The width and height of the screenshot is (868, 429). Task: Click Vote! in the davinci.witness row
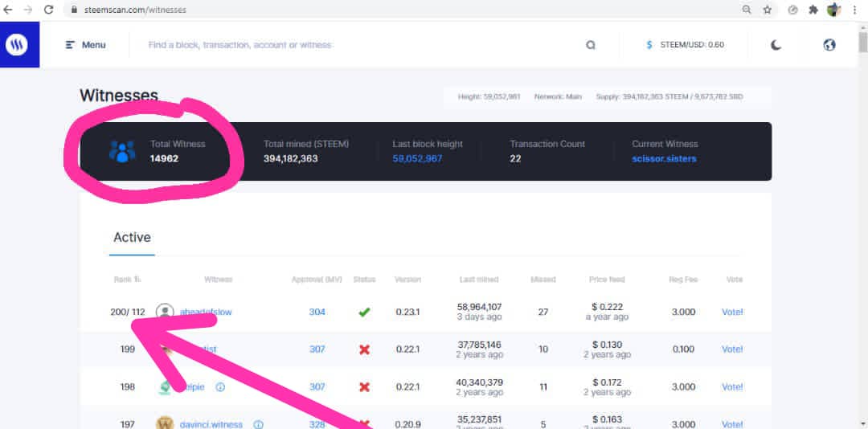click(x=732, y=424)
